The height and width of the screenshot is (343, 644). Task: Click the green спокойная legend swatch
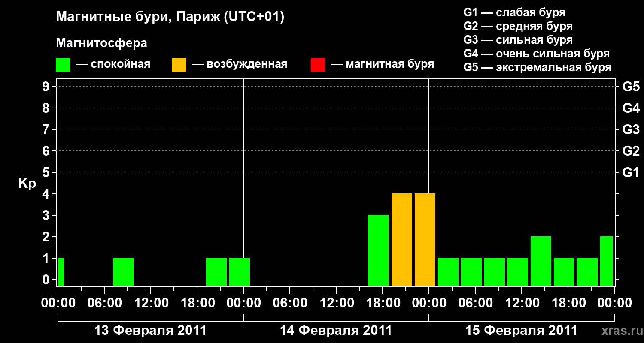pyautogui.click(x=63, y=65)
